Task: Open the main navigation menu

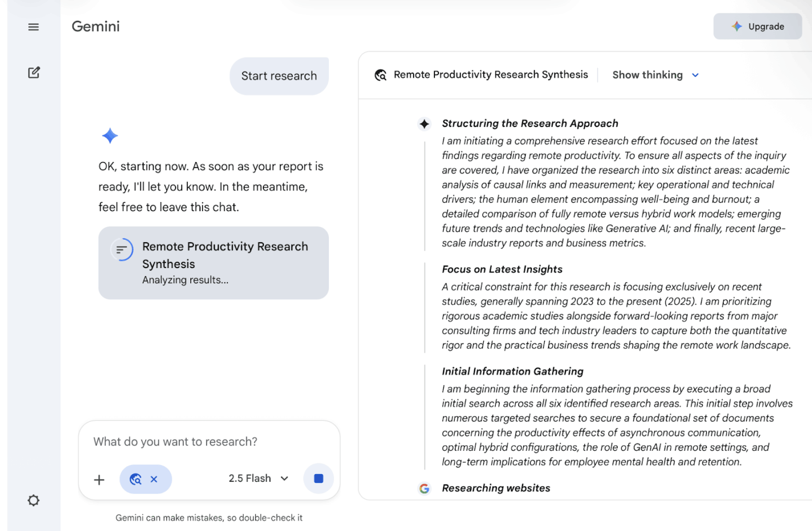Action: 33,27
